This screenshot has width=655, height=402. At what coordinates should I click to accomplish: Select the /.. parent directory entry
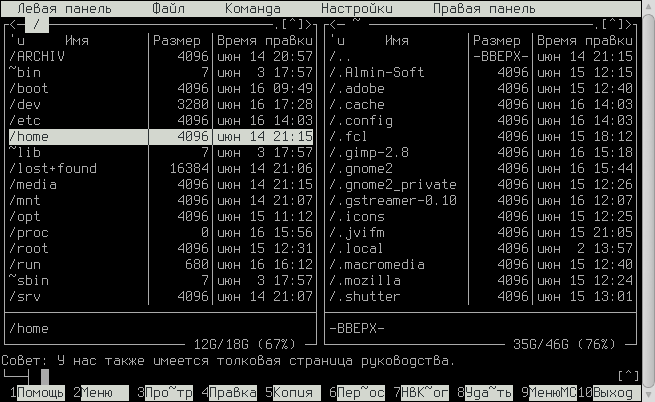tap(481, 56)
